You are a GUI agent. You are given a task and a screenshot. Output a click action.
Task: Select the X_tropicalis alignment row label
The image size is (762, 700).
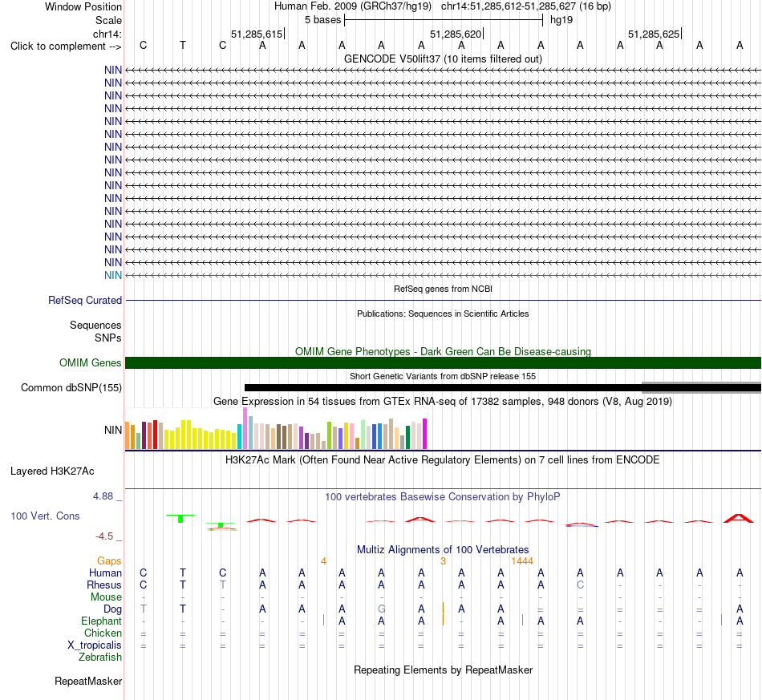pyautogui.click(x=95, y=645)
